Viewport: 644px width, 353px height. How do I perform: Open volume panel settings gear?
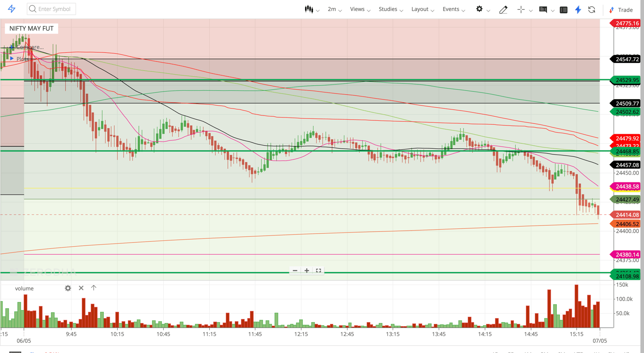68,288
